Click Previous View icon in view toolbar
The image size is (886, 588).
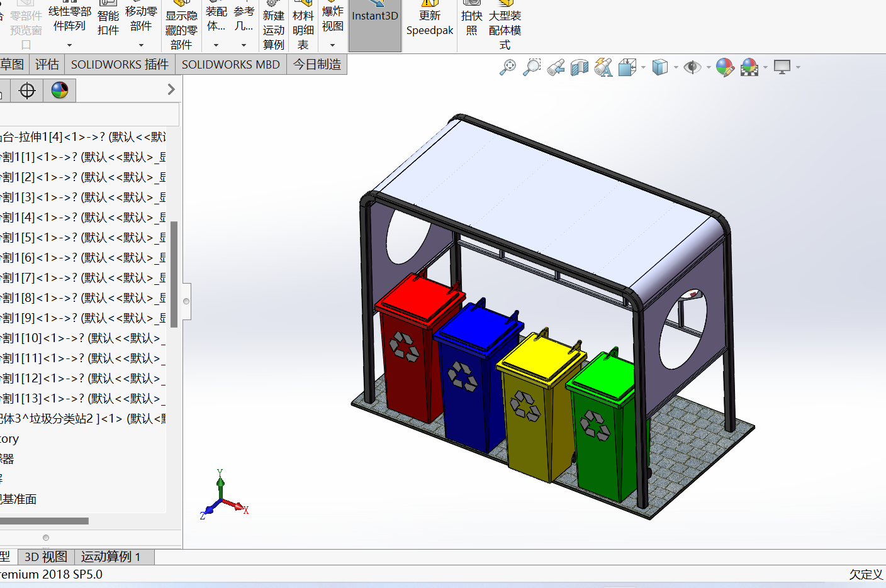tap(556, 67)
